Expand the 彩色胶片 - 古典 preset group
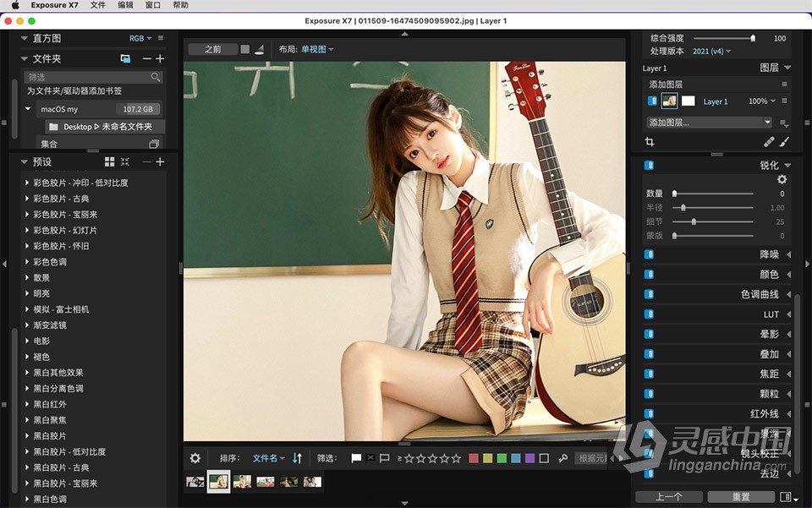 tap(28, 199)
